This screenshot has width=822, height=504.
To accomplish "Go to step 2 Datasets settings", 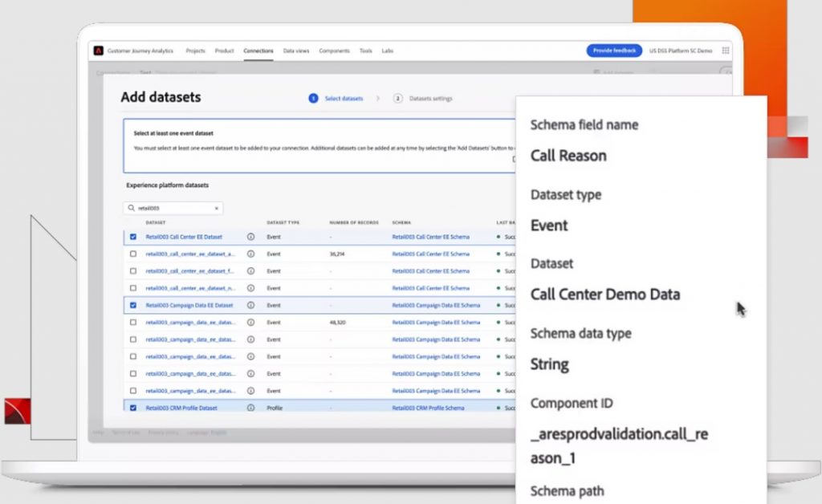I will (x=423, y=99).
